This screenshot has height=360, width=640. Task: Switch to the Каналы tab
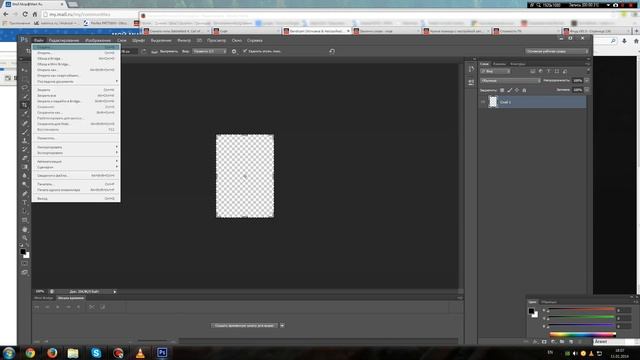499,64
